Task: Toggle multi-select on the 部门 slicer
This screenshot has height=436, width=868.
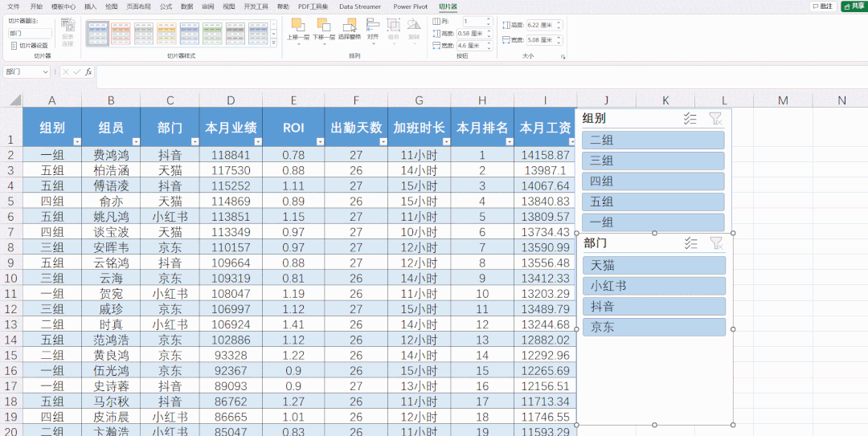Action: pos(690,243)
